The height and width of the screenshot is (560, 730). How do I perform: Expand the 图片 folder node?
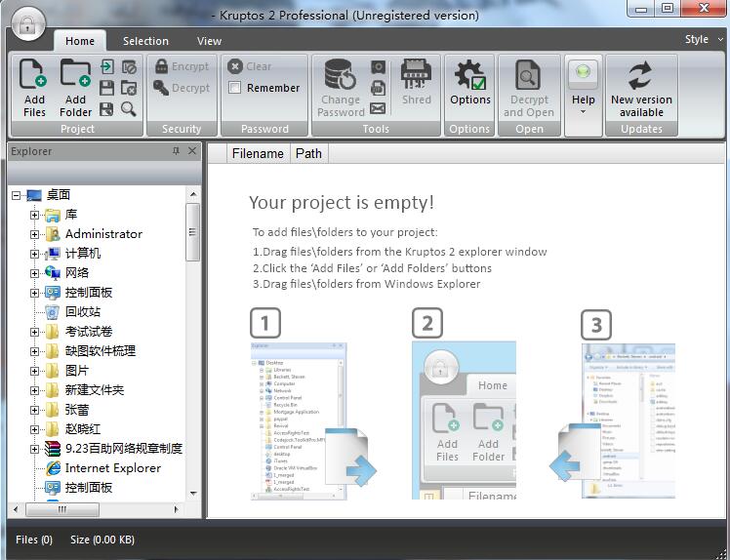coord(34,371)
